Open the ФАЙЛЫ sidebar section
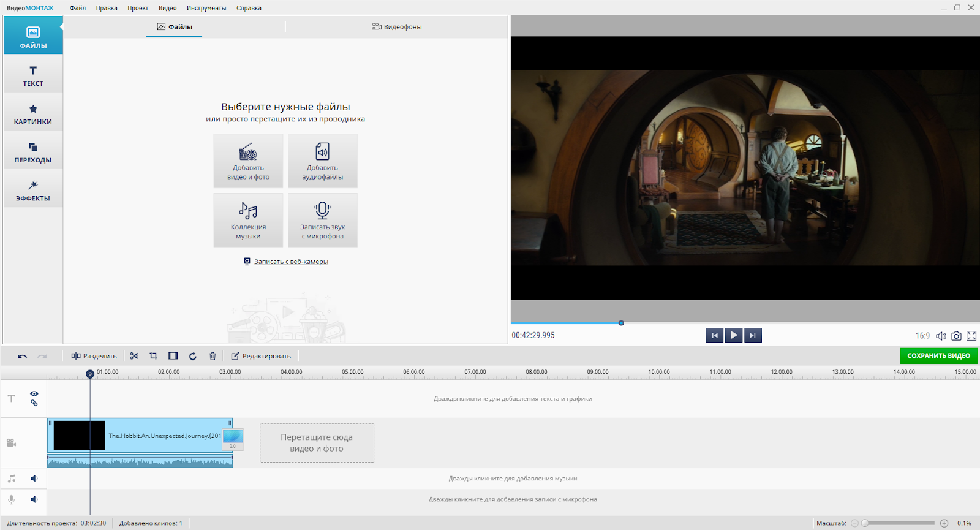980x530 pixels. 33,35
